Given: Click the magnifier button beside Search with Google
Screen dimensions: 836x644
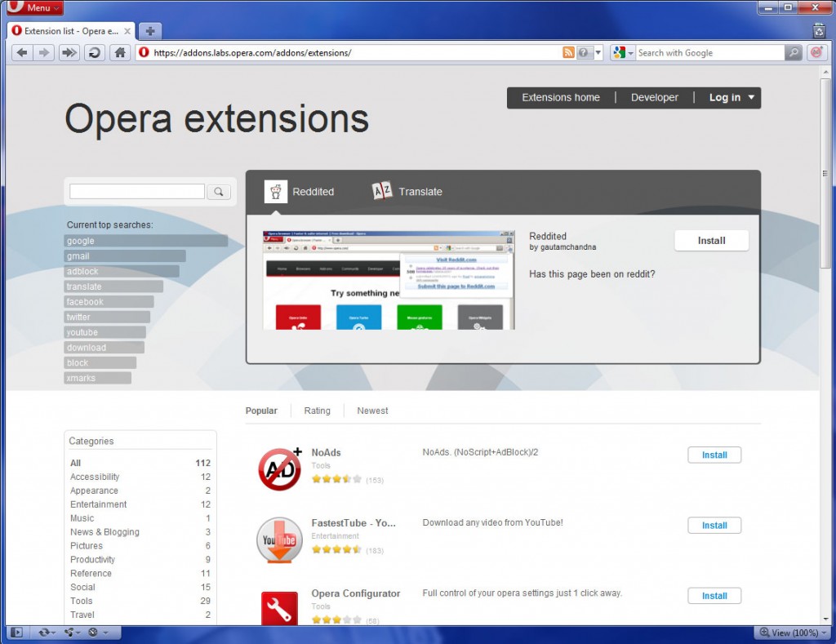Looking at the screenshot, I should [x=794, y=53].
